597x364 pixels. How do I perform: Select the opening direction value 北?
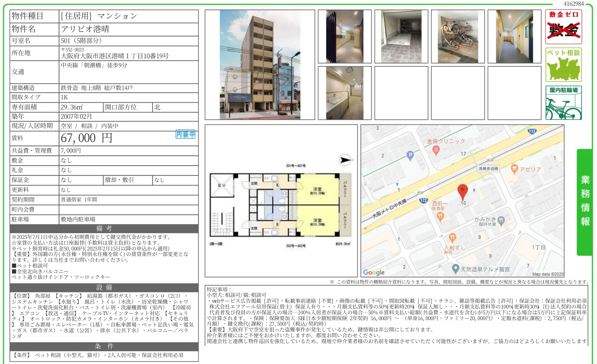pyautogui.click(x=157, y=107)
